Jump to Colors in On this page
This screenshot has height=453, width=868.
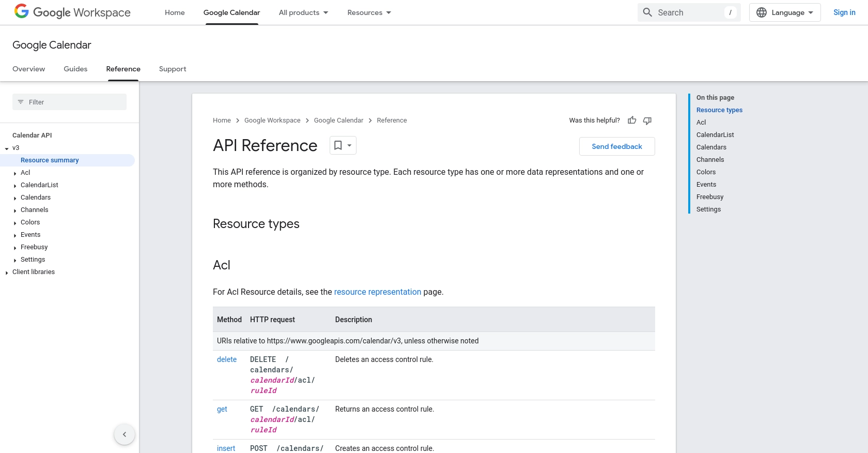pos(706,172)
